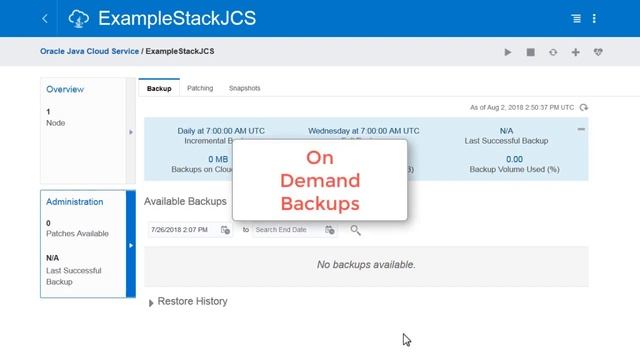
Task: Open the Administration tile link
Action: click(x=75, y=202)
